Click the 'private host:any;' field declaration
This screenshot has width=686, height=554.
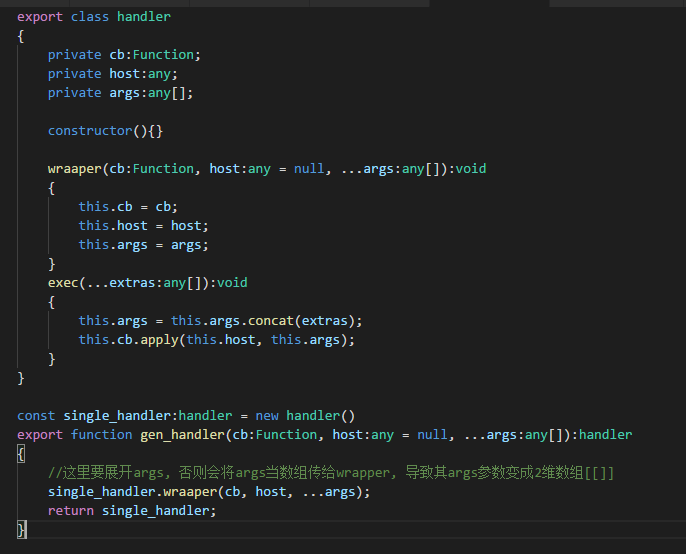112,74
